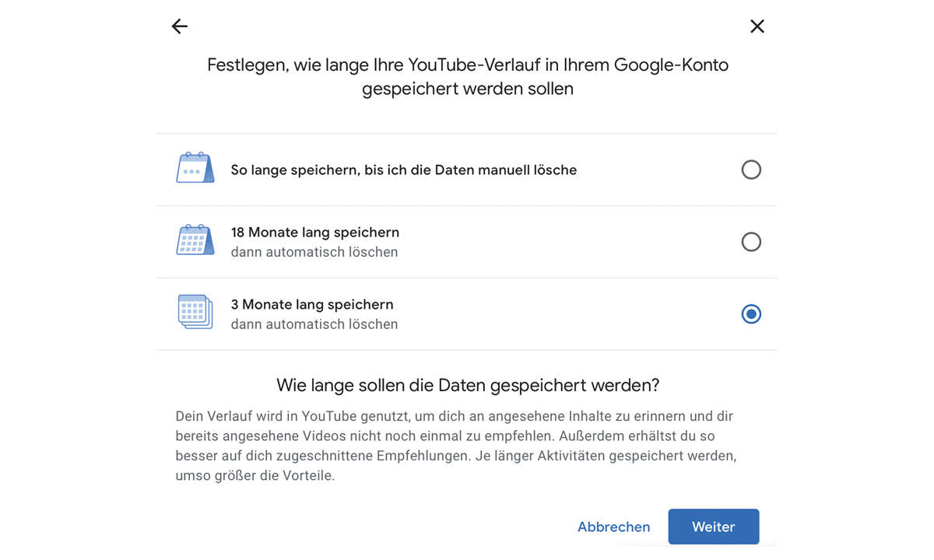Click the '3 Monate lang speichern' label

tap(312, 304)
